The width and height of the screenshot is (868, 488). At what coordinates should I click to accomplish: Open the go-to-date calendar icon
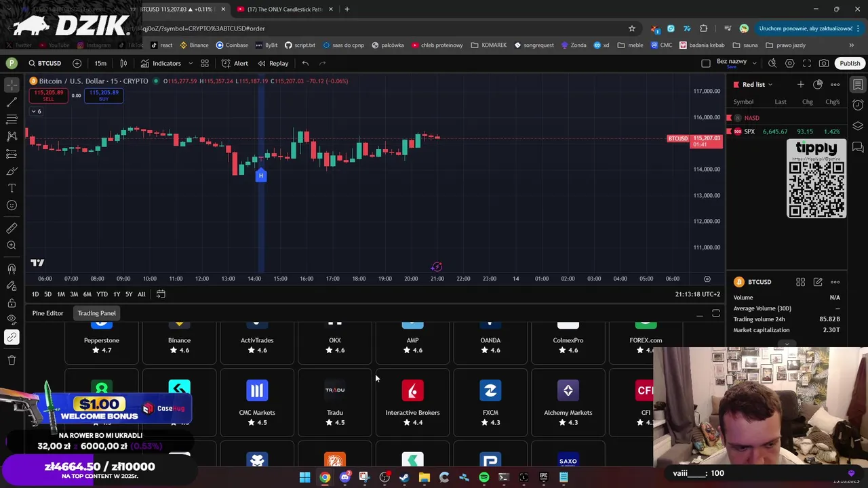tap(161, 294)
